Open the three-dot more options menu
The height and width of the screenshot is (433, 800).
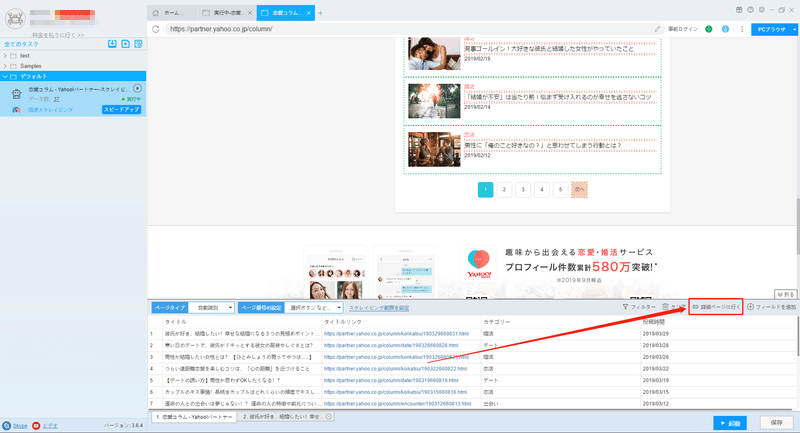click(742, 29)
